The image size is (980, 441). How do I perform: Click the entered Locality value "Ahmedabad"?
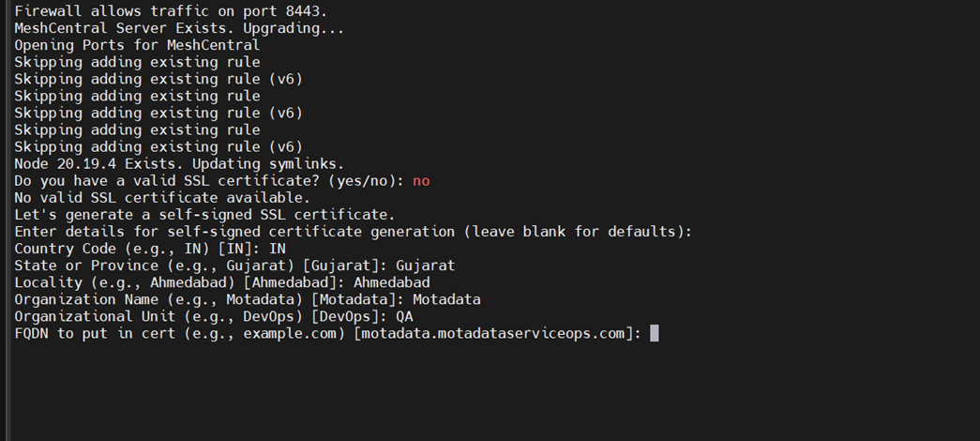click(x=392, y=282)
